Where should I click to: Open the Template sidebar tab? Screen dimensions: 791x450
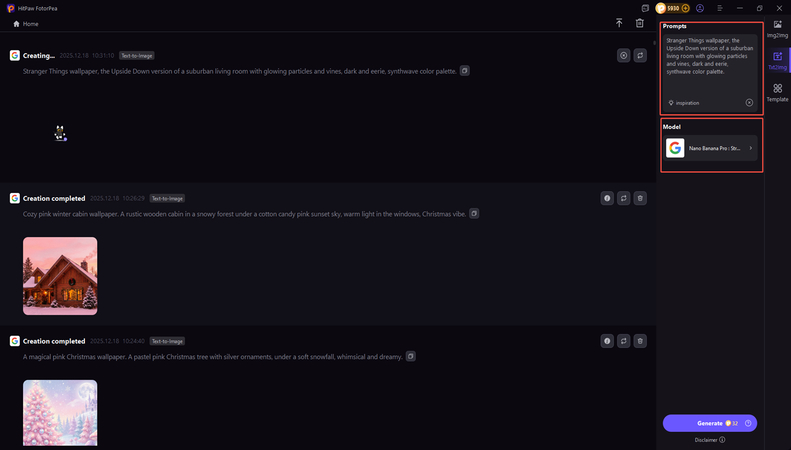(777, 93)
